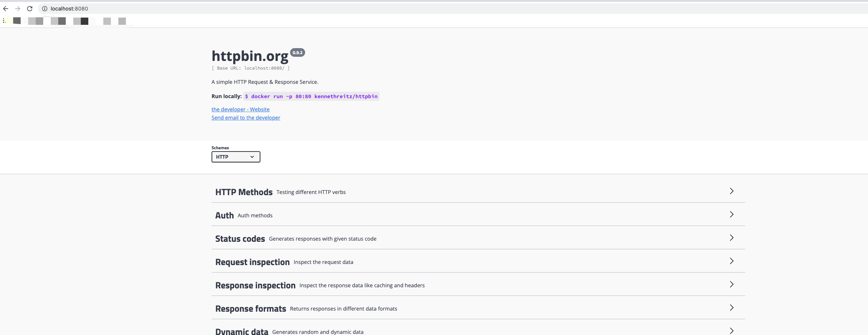Click the httpbin.org title heading
Screen dimensions: 868x335
250,56
